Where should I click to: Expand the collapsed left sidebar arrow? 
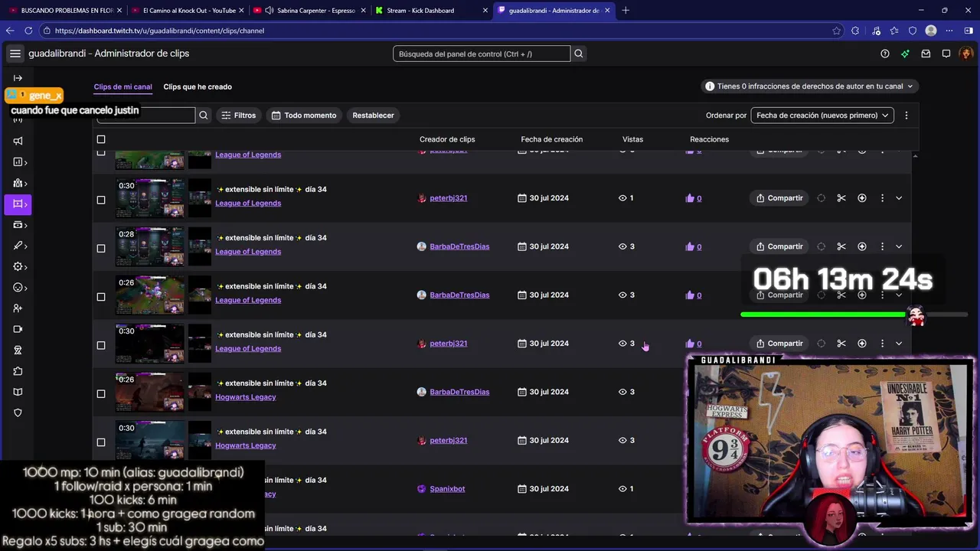[x=18, y=78]
